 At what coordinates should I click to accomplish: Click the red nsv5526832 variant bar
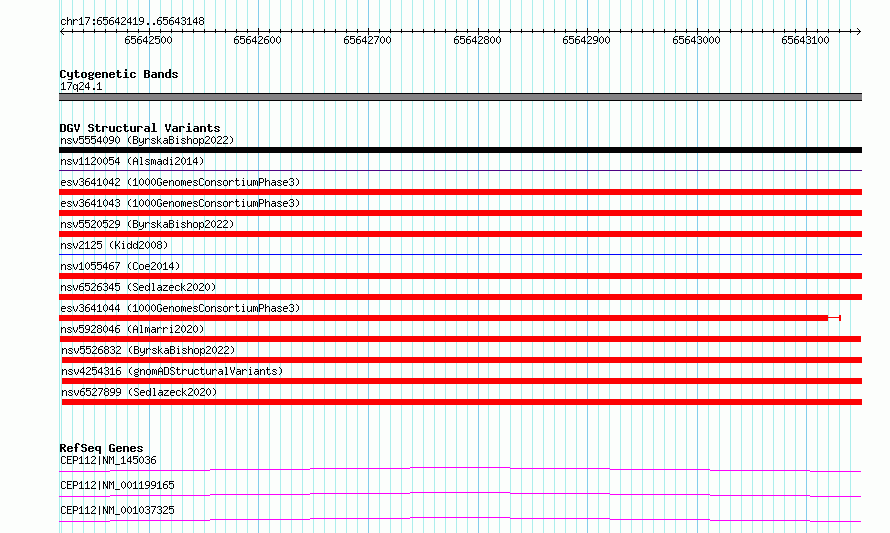(x=461, y=360)
